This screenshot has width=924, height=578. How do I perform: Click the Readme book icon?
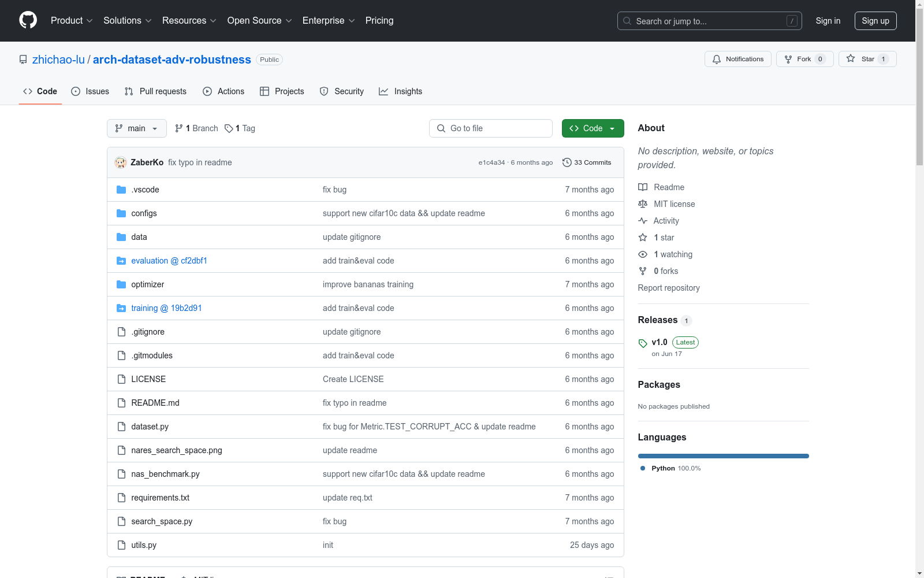click(x=643, y=187)
